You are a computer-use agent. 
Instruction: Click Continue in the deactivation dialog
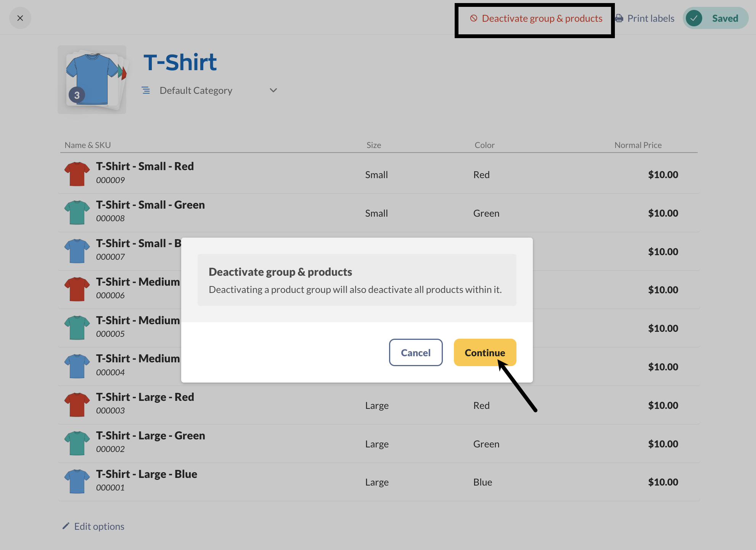[x=484, y=352]
